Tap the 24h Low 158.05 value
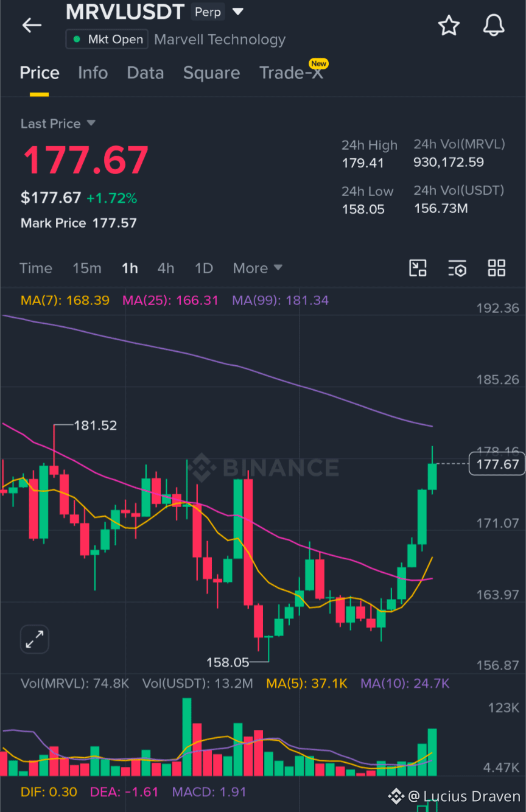This screenshot has height=812, width=526. pyautogui.click(x=363, y=209)
